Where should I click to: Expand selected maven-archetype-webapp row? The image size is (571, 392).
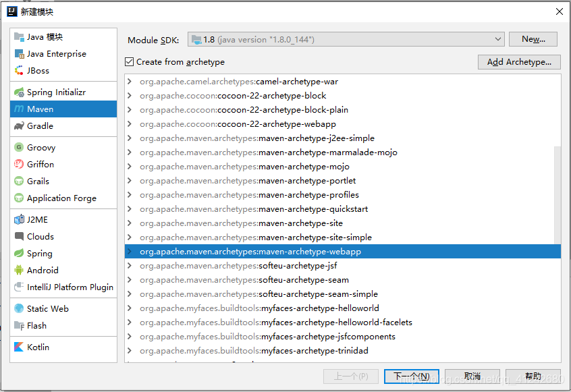pos(130,252)
